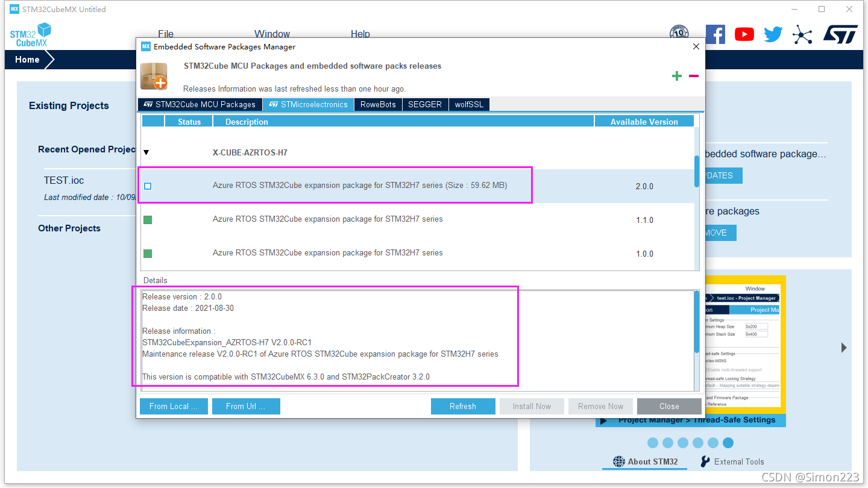The height and width of the screenshot is (488, 868).
Task: Click the Existing Projects heading
Action: coord(69,105)
